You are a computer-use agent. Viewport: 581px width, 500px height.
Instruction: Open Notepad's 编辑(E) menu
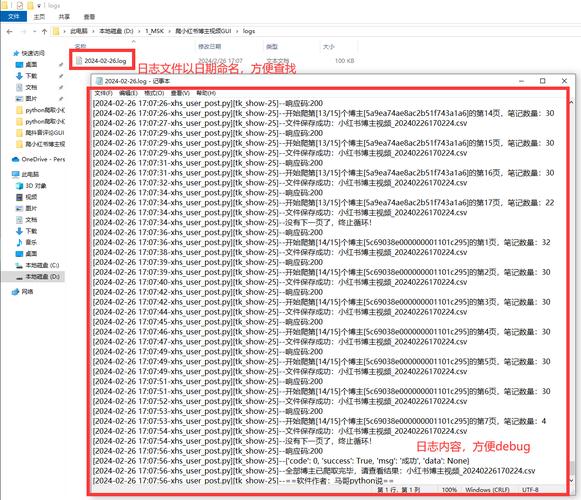coord(129,93)
